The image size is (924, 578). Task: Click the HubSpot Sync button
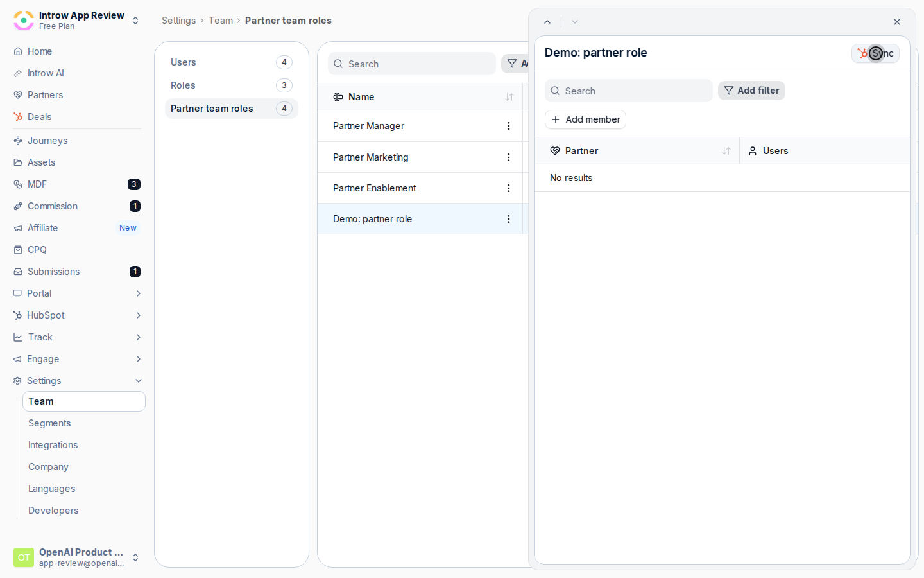coord(875,53)
